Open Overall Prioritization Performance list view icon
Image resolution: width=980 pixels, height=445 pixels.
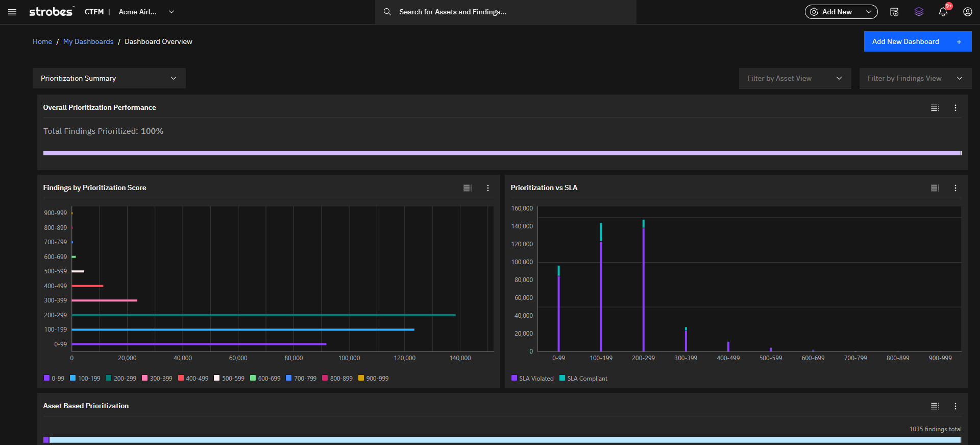(x=935, y=108)
